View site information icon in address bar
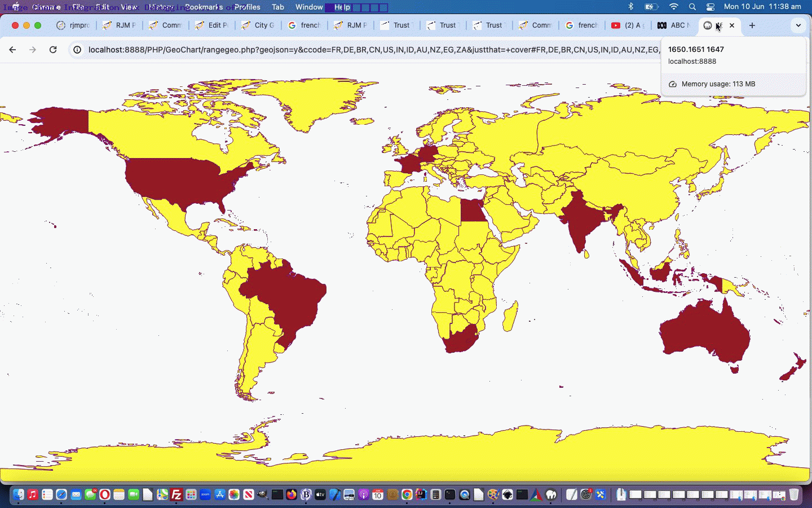The width and height of the screenshot is (812, 508). click(77, 50)
